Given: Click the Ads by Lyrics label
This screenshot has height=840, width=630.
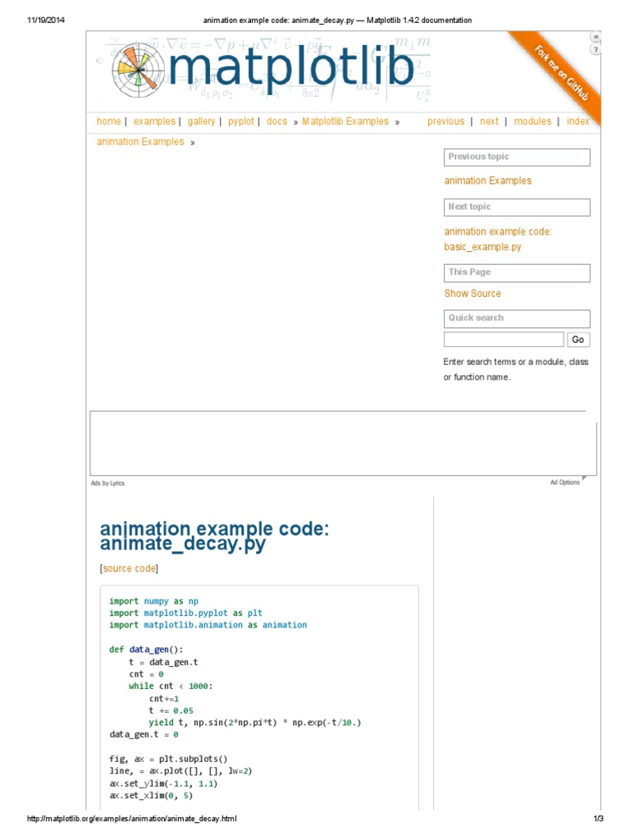Looking at the screenshot, I should [x=107, y=482].
